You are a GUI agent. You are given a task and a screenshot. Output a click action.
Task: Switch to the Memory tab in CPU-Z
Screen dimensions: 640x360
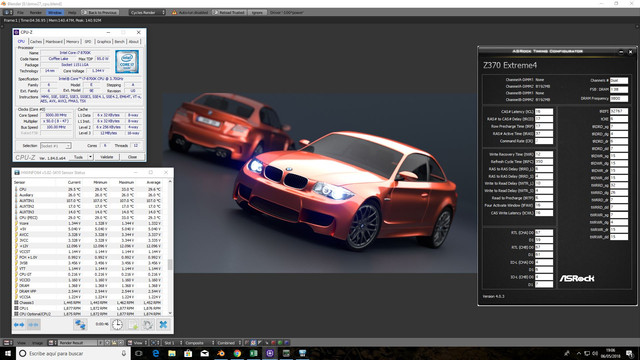tap(73, 42)
